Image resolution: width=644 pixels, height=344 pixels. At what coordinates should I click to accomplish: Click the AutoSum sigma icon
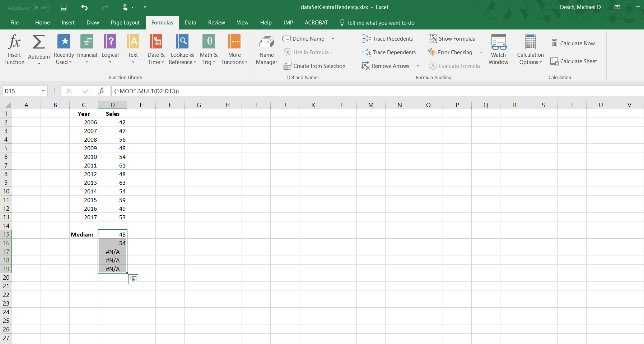coord(39,42)
